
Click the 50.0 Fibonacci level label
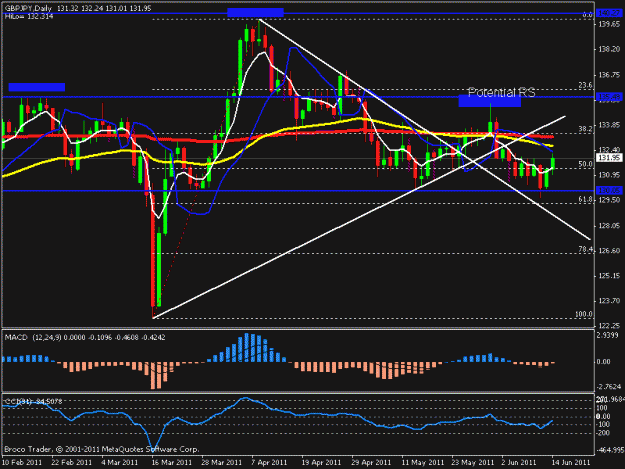[x=585, y=164]
